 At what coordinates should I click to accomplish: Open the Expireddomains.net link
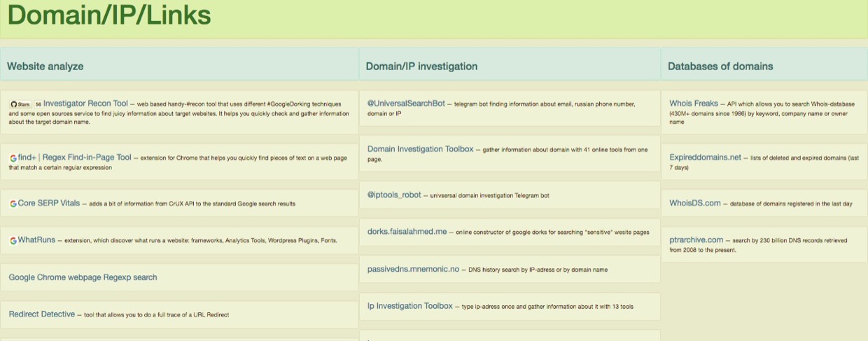click(x=705, y=158)
